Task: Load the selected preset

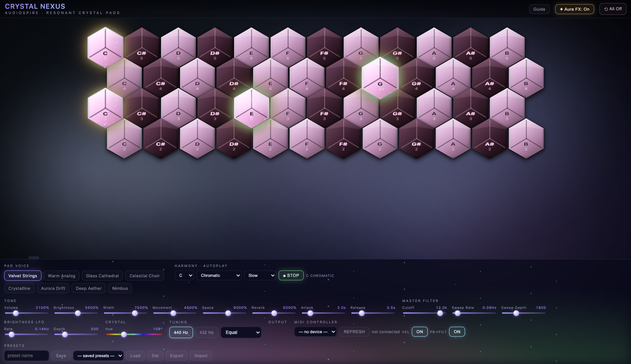Action: pyautogui.click(x=135, y=356)
